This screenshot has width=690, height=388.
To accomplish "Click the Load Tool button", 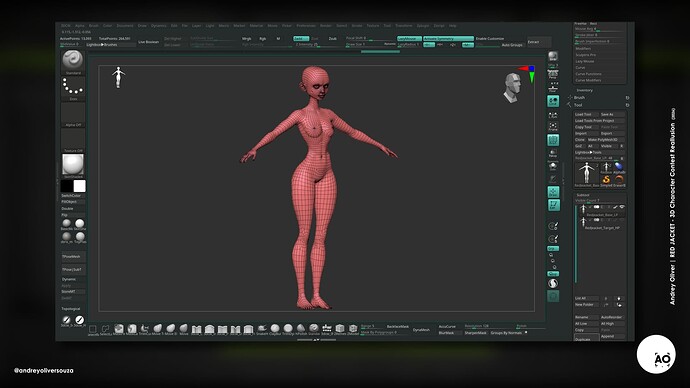I will pyautogui.click(x=586, y=114).
